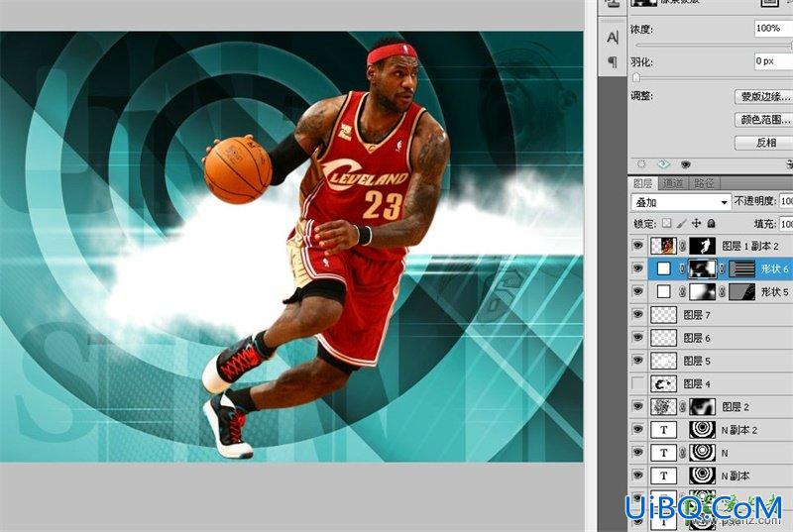Hide the N 副本 2 text layer
This screenshot has height=532, width=793.
point(637,429)
